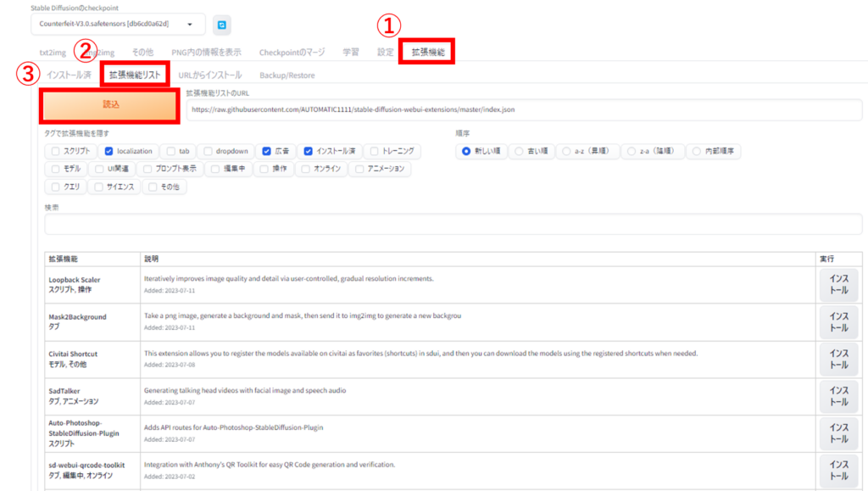This screenshot has height=491, width=868.
Task: Enable the スクリプト tag checkbox
Action: (56, 151)
